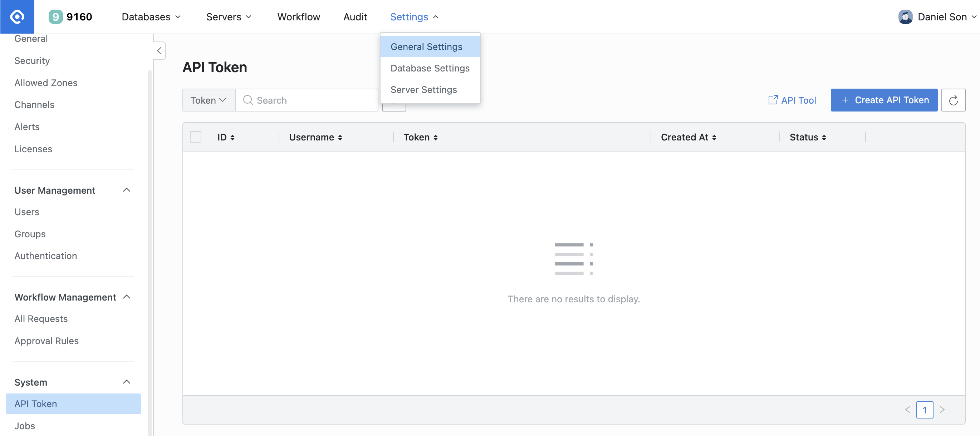This screenshot has width=980, height=436.
Task: Open the Token filter dropdown
Action: click(209, 100)
